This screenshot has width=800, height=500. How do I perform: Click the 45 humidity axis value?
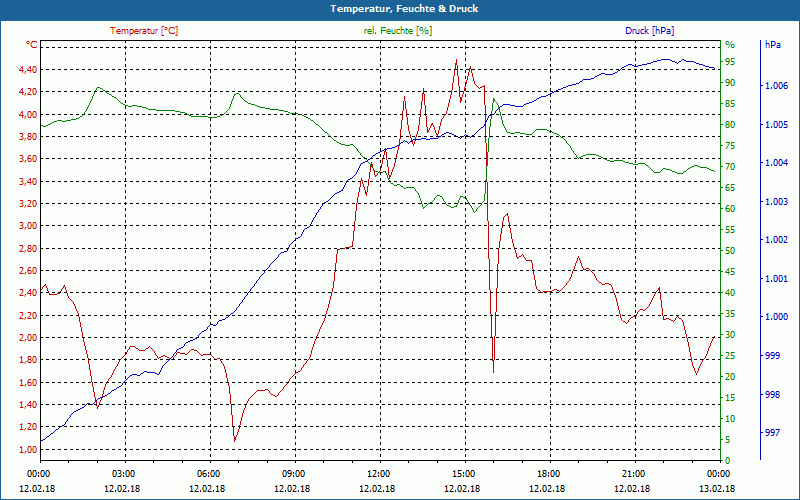[730, 272]
